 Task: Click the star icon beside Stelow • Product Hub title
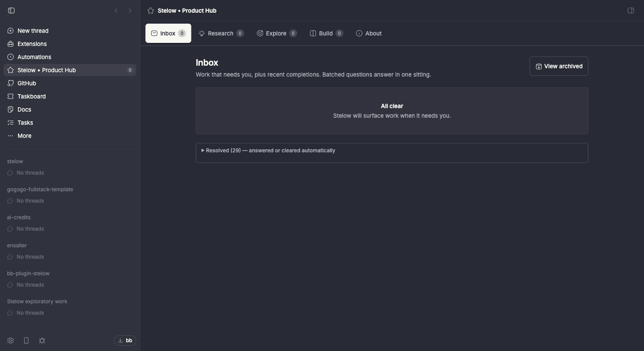click(x=151, y=11)
